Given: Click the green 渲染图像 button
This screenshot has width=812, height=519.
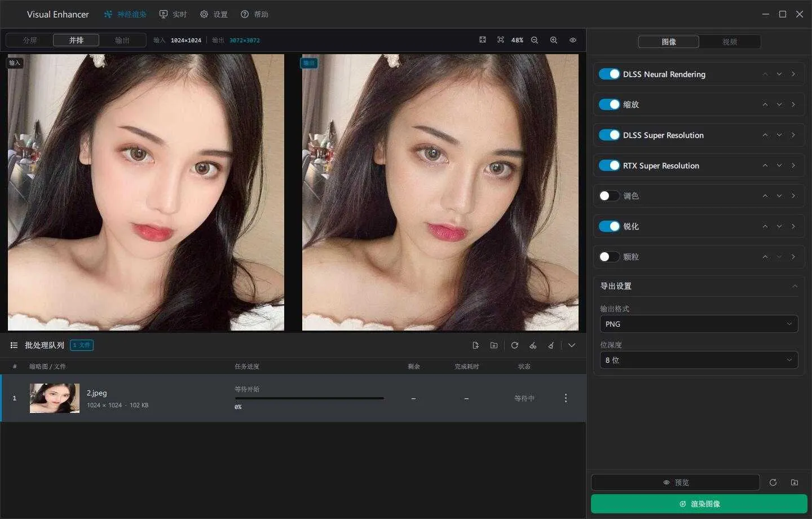Looking at the screenshot, I should coord(699,504).
